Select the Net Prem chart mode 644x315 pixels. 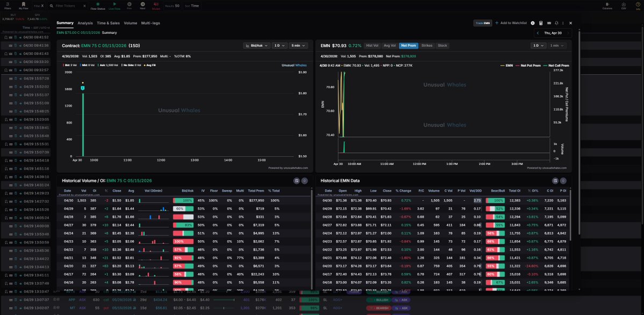pyautogui.click(x=408, y=46)
